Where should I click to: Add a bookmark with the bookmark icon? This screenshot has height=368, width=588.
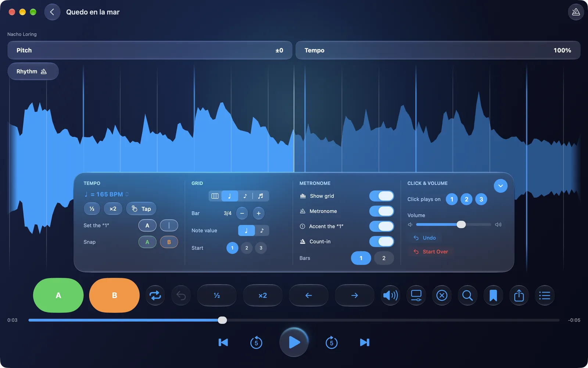[x=493, y=295]
